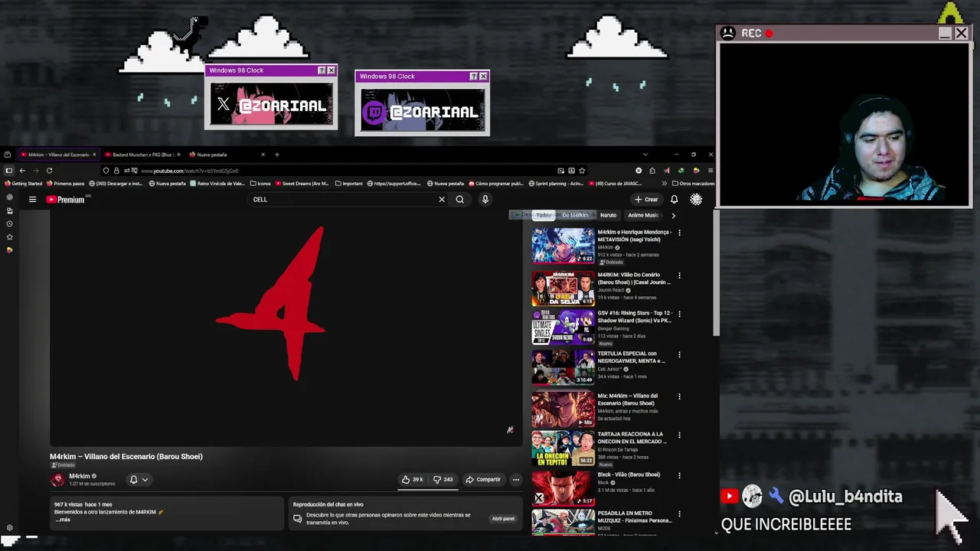The height and width of the screenshot is (551, 980).
Task: Open the TARTAJA REACCIONA A LA ONECOIN video
Action: [x=563, y=448]
